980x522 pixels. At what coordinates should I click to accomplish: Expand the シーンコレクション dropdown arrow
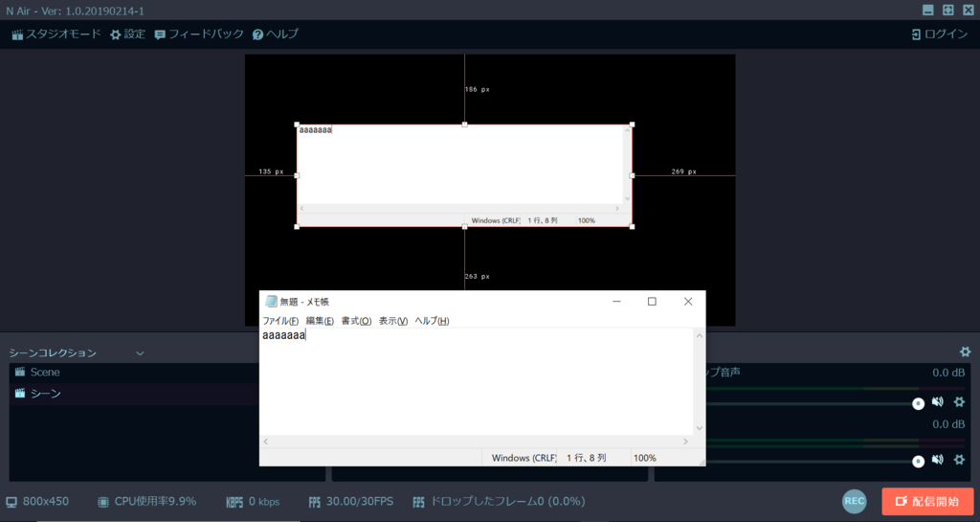click(x=140, y=353)
